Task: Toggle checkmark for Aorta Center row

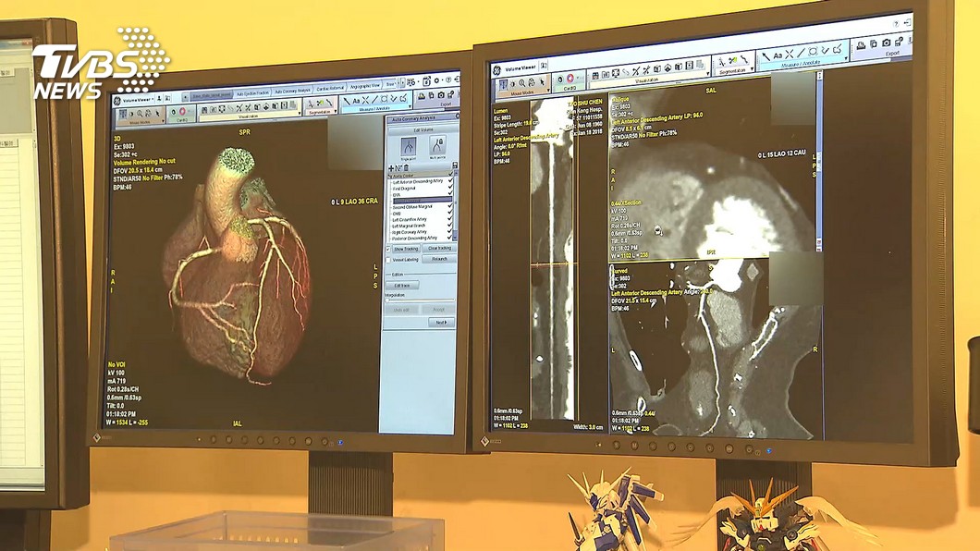Action: pos(450,173)
